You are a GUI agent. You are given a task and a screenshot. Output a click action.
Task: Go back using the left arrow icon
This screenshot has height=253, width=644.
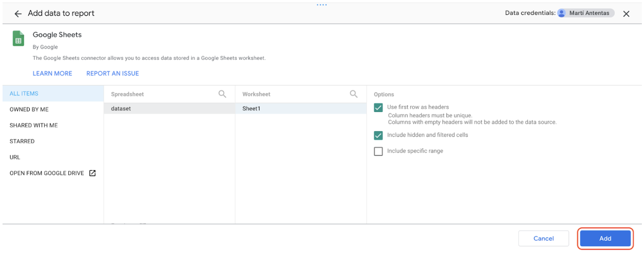point(18,14)
